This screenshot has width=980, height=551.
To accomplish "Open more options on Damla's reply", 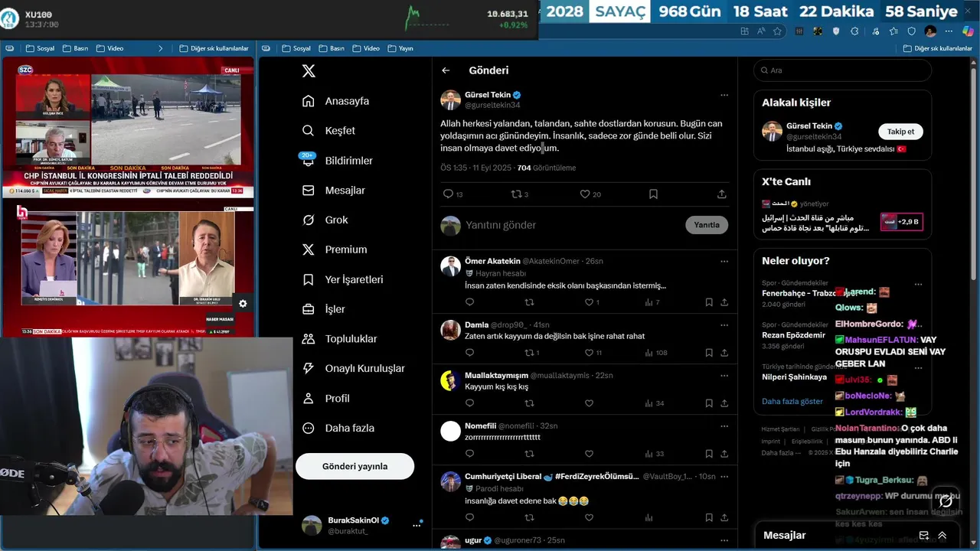I will pos(724,324).
